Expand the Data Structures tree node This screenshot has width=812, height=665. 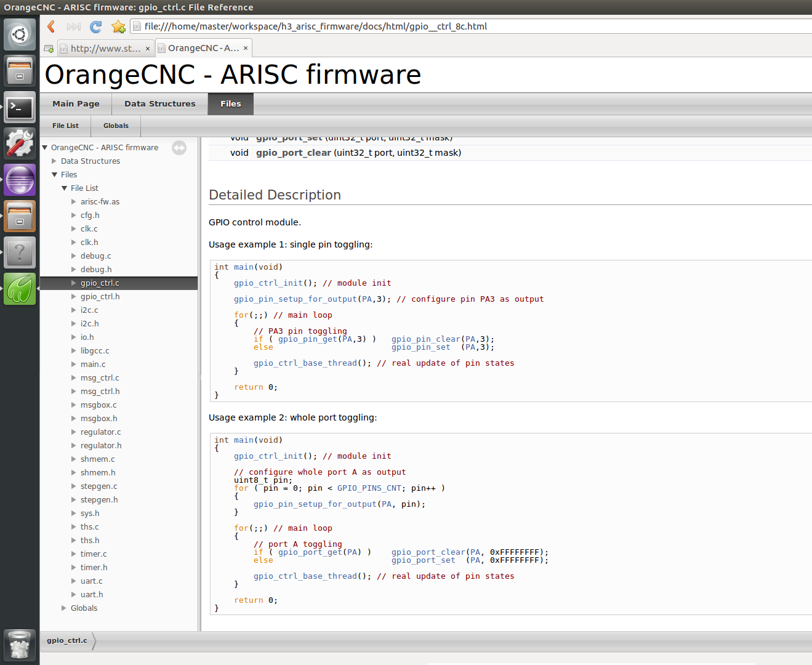pyautogui.click(x=55, y=161)
